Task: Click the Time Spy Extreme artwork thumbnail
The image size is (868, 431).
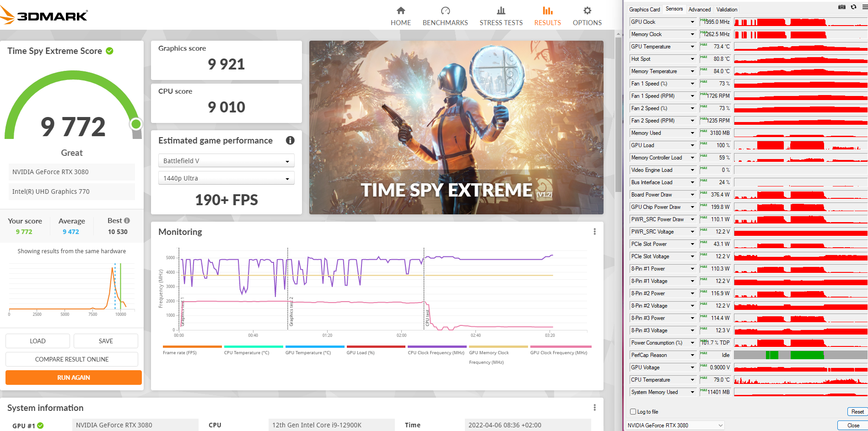Action: [x=456, y=128]
